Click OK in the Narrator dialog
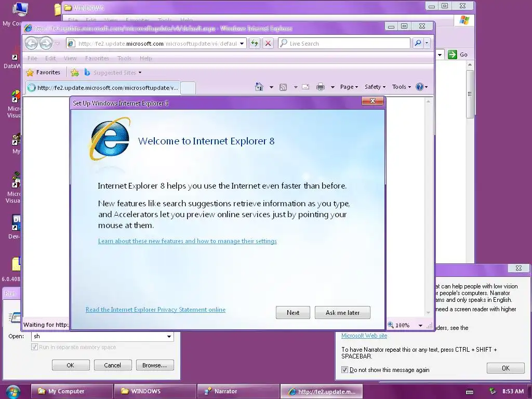532x399 pixels. click(x=506, y=368)
